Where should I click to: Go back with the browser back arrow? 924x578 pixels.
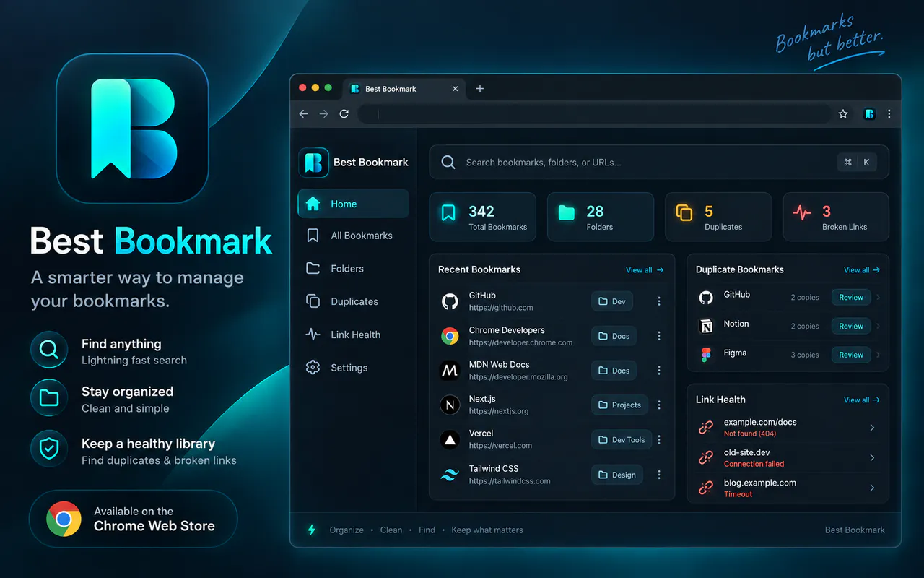(x=303, y=113)
